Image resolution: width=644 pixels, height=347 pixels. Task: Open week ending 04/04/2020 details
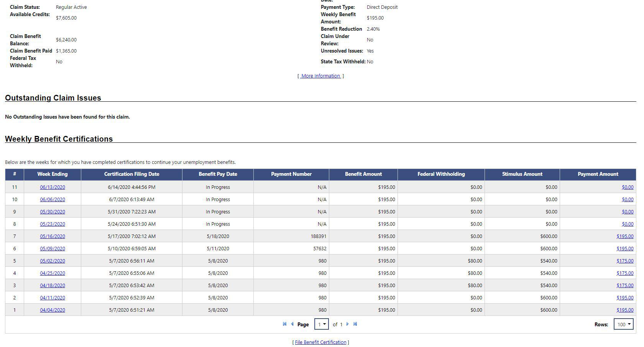53,310
